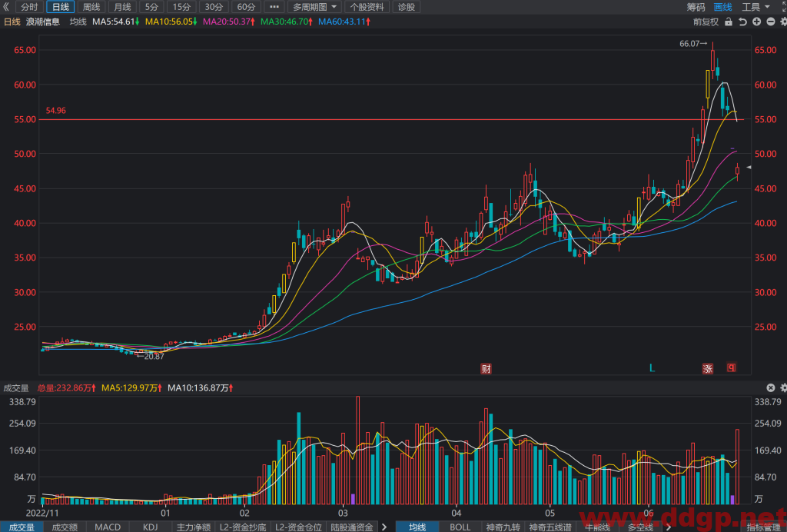
Task: Select the L2-资金仓位 indicator tab
Action: pos(298,527)
